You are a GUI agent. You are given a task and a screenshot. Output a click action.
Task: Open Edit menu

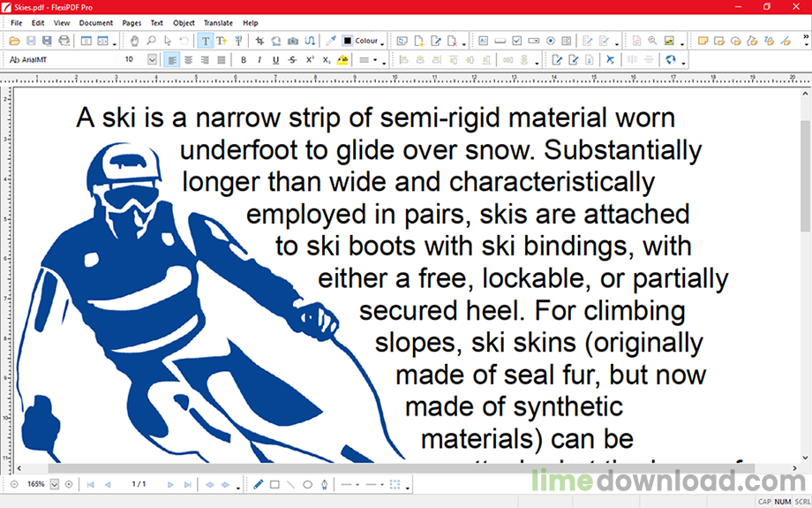pyautogui.click(x=38, y=23)
